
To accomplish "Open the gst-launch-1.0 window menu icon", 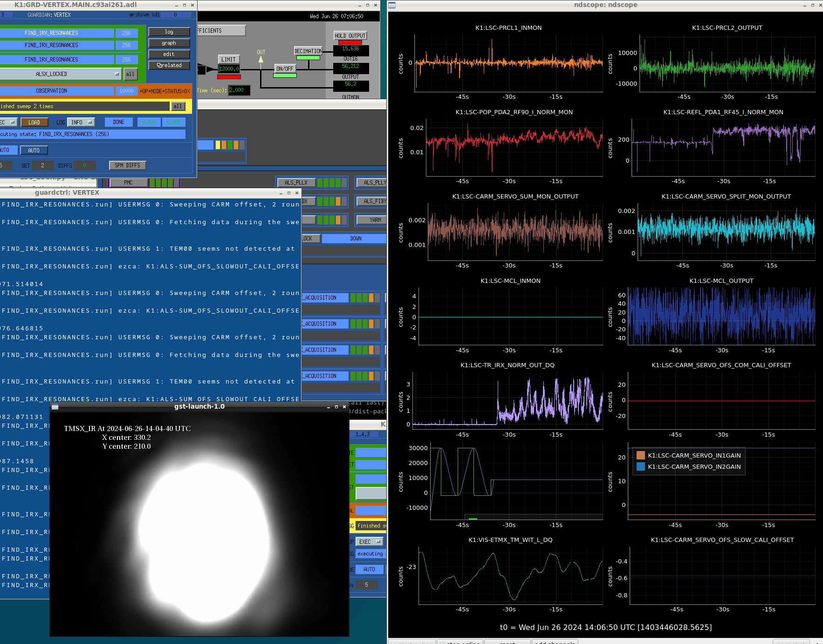I will [x=55, y=407].
